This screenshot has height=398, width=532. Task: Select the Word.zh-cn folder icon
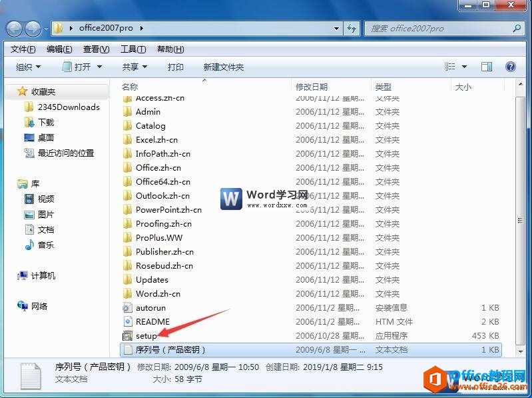[127, 293]
